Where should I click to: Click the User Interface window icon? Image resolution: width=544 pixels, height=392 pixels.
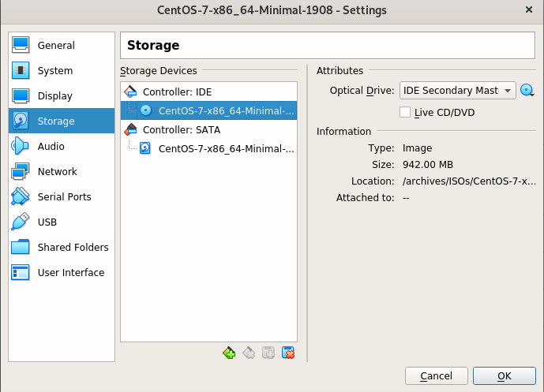click(x=20, y=272)
